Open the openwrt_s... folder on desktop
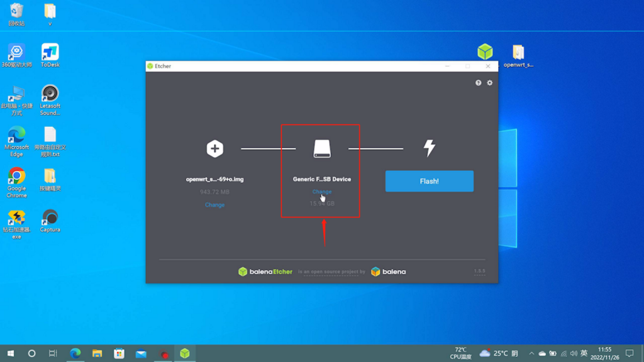The width and height of the screenshot is (644, 362). point(518,56)
